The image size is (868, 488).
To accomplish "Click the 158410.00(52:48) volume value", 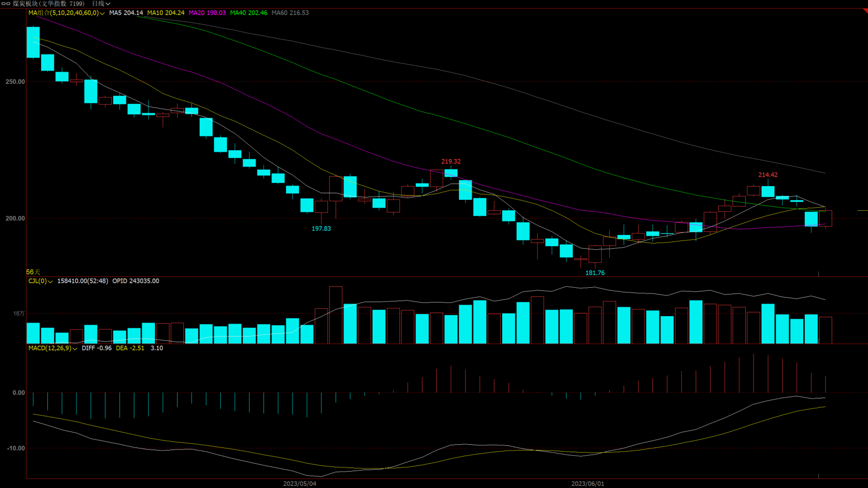I will pos(82,281).
